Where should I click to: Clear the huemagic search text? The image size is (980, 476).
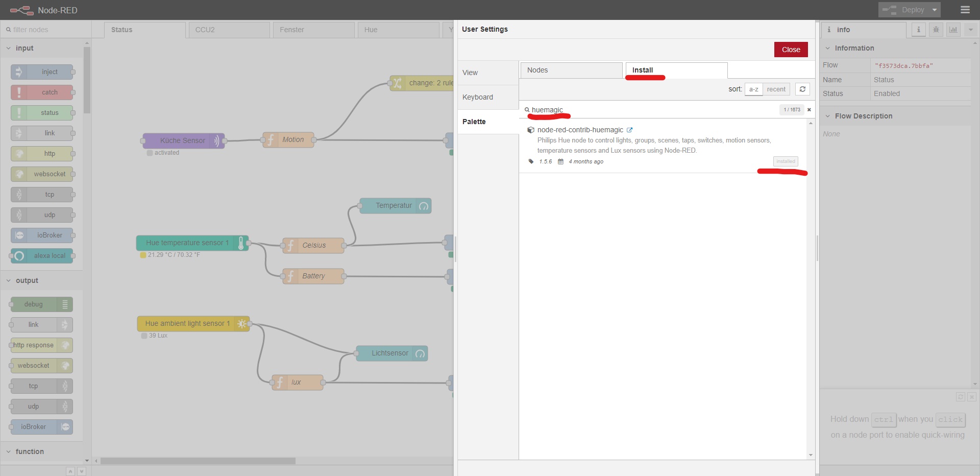(809, 110)
